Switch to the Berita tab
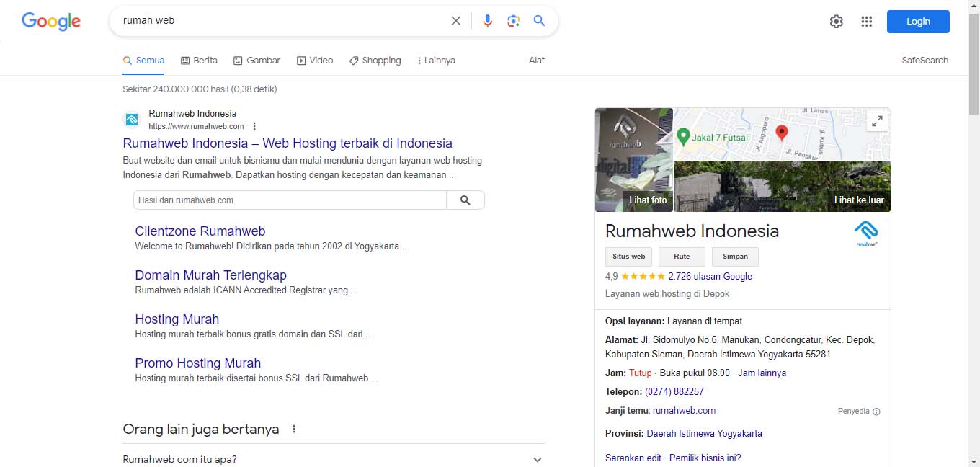This screenshot has height=467, width=980. [199, 61]
